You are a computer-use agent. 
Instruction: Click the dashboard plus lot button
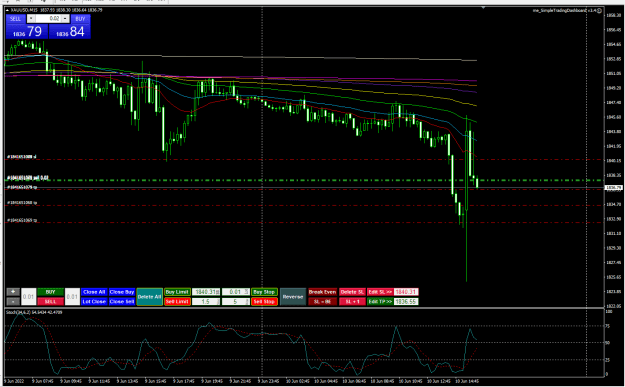13,292
